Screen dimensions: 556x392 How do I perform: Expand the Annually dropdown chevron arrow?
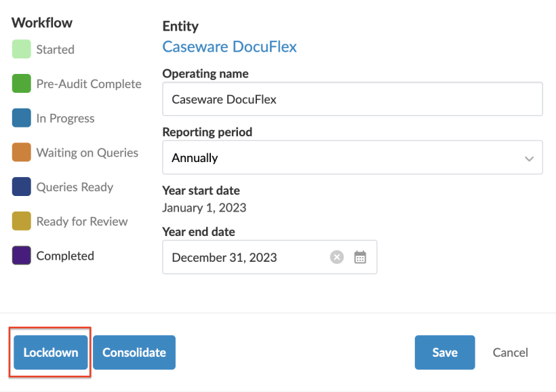click(x=529, y=158)
